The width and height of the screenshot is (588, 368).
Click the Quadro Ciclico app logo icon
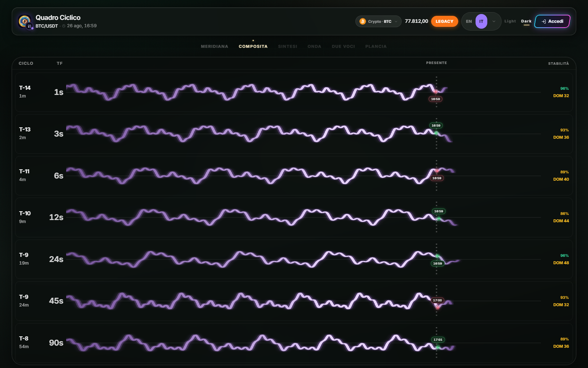click(25, 21)
